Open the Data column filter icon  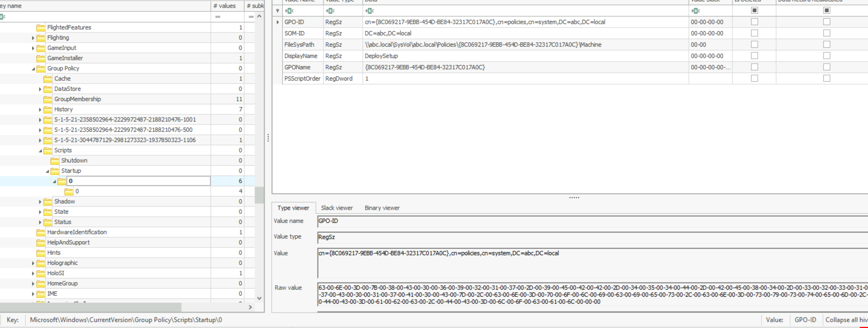(x=370, y=11)
